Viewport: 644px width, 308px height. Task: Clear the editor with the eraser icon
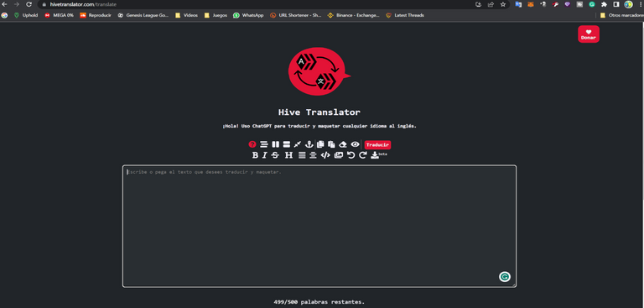pos(343,144)
